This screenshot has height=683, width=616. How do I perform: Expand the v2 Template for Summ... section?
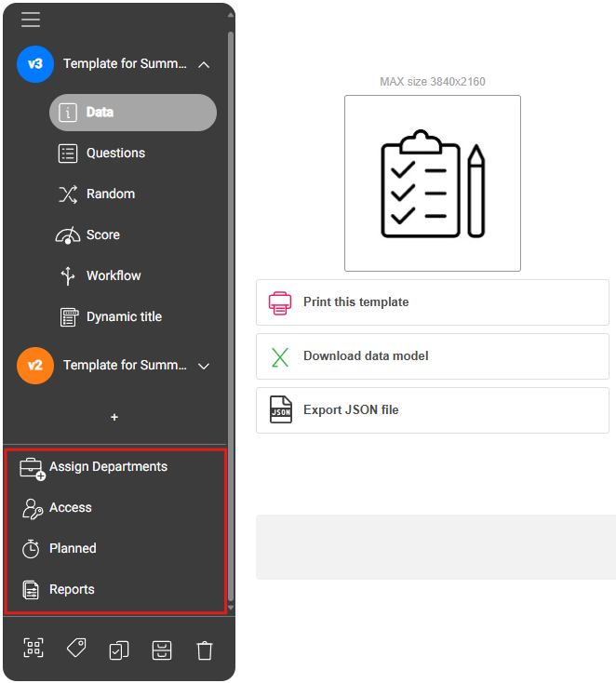(204, 366)
